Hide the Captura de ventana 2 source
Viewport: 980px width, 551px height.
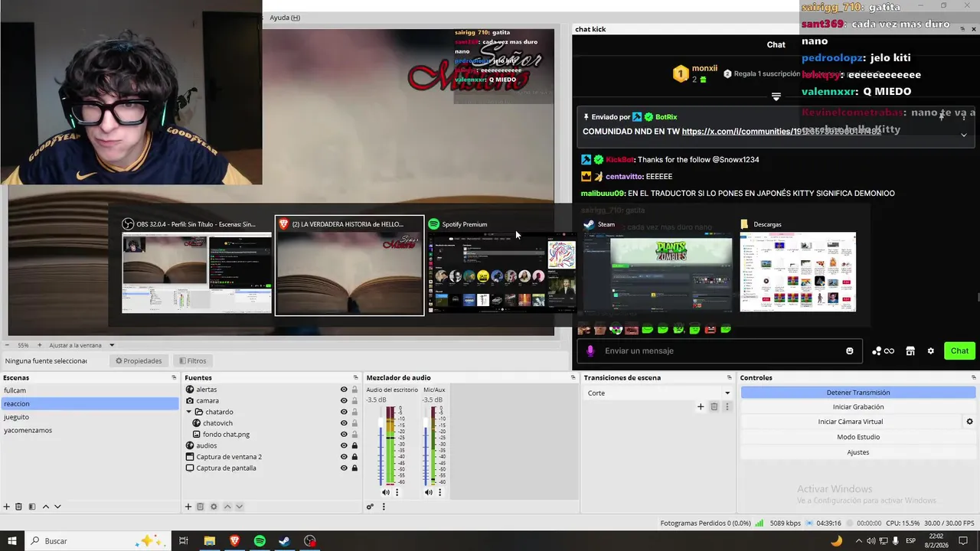344,457
